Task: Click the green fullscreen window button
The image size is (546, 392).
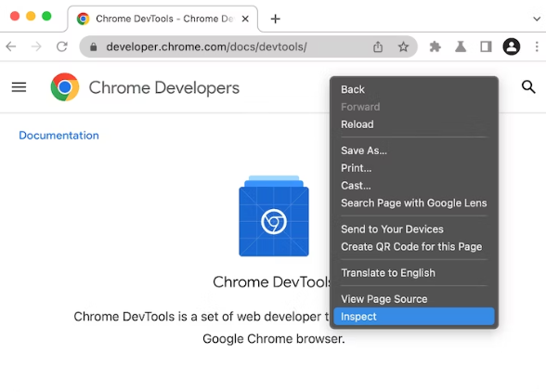Action: pyautogui.click(x=46, y=16)
